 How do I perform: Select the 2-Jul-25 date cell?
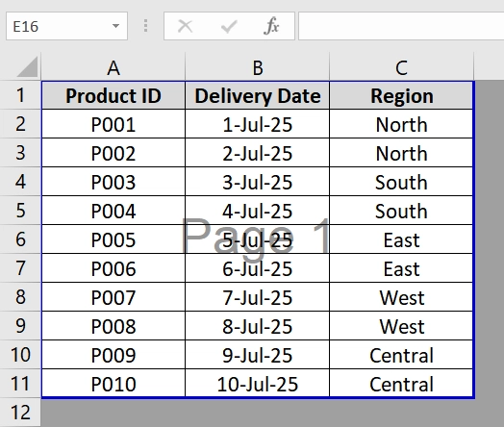(x=258, y=153)
